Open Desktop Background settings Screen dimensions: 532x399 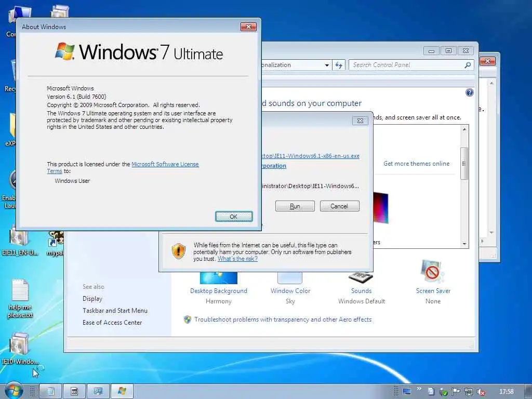click(x=219, y=291)
